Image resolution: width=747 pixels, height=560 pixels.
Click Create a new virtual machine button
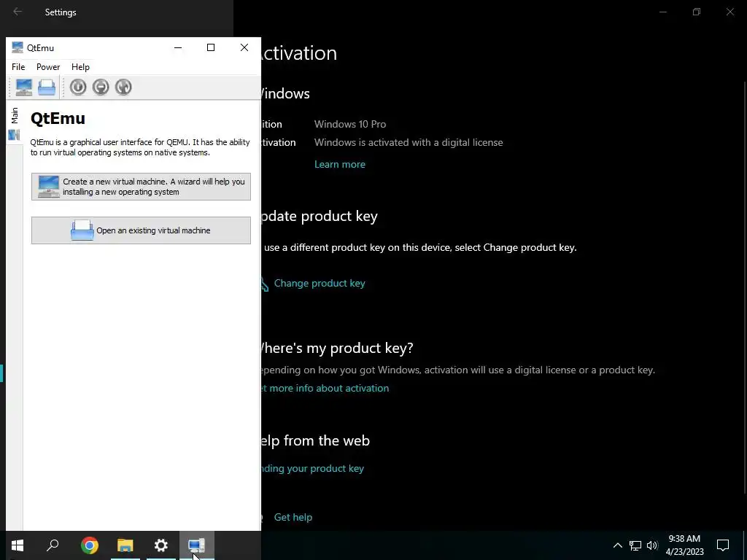[x=141, y=187]
